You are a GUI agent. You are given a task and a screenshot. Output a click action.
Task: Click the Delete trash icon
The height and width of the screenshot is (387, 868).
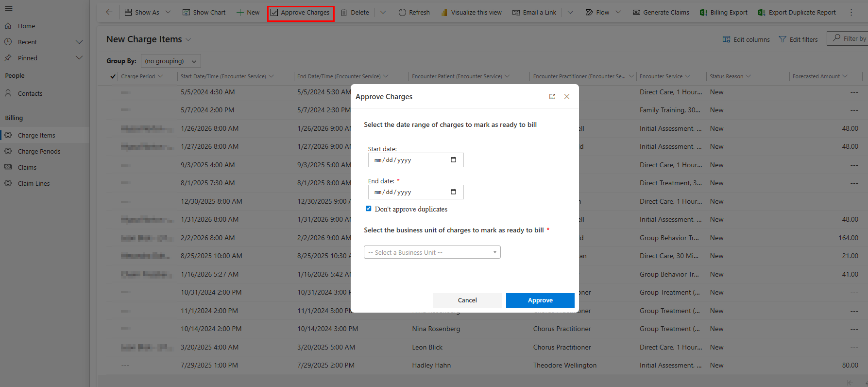[344, 12]
